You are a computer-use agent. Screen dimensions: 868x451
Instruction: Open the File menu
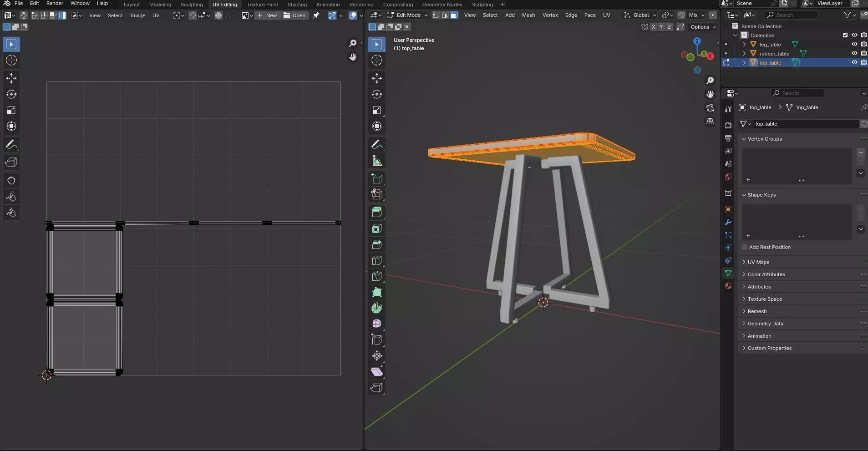tap(19, 3)
